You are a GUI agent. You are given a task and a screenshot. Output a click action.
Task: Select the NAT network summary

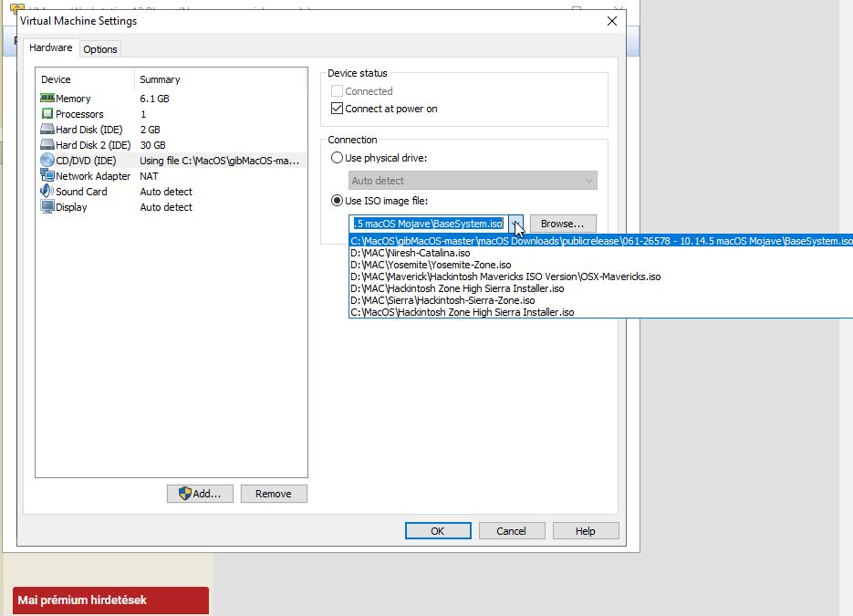click(149, 176)
